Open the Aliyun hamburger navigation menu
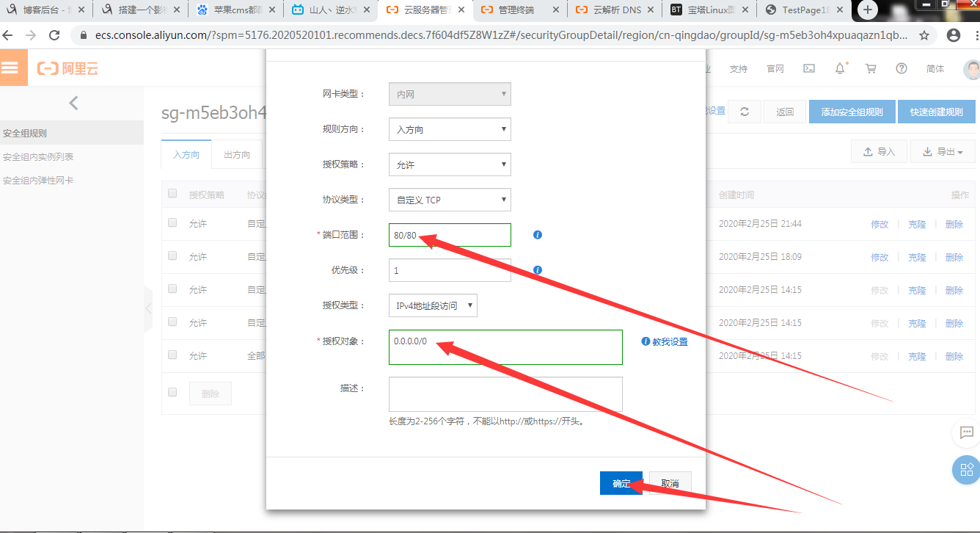 [10, 68]
